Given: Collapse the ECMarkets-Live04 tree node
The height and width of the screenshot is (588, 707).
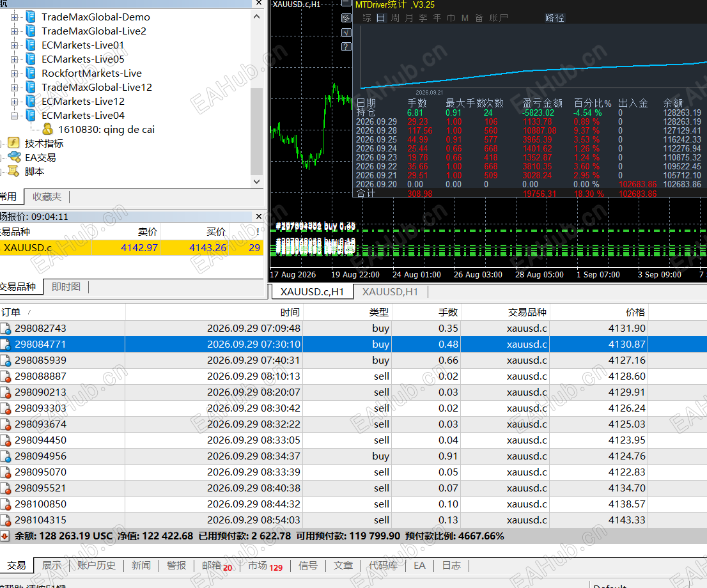Looking at the screenshot, I should (x=15, y=116).
